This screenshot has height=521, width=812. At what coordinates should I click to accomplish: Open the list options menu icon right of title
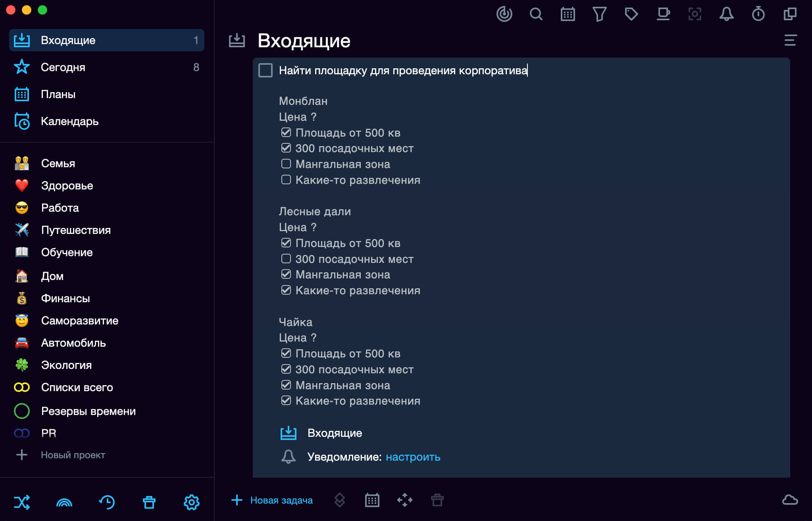790,40
